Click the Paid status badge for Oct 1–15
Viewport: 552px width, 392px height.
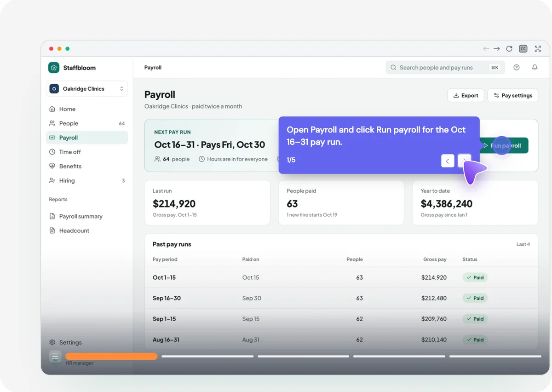(x=475, y=277)
